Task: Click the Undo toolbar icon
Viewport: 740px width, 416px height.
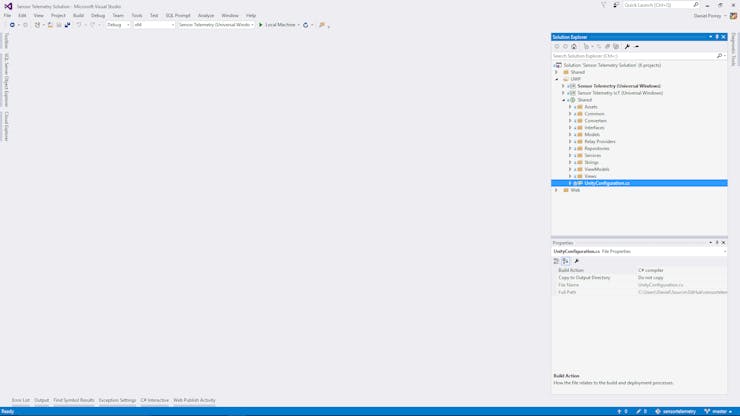Action: point(79,25)
